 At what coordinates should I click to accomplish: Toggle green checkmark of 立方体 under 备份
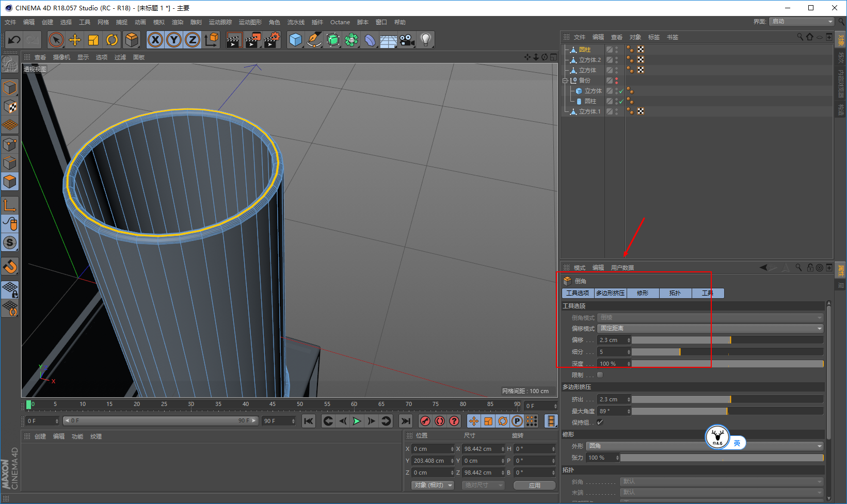click(621, 91)
